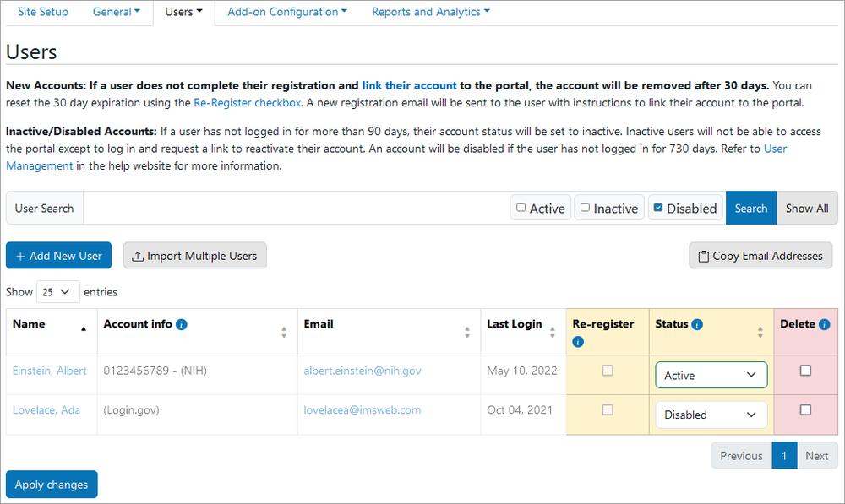Screen dimensions: 845x504
Task: Sort the Status column
Action: (760, 333)
